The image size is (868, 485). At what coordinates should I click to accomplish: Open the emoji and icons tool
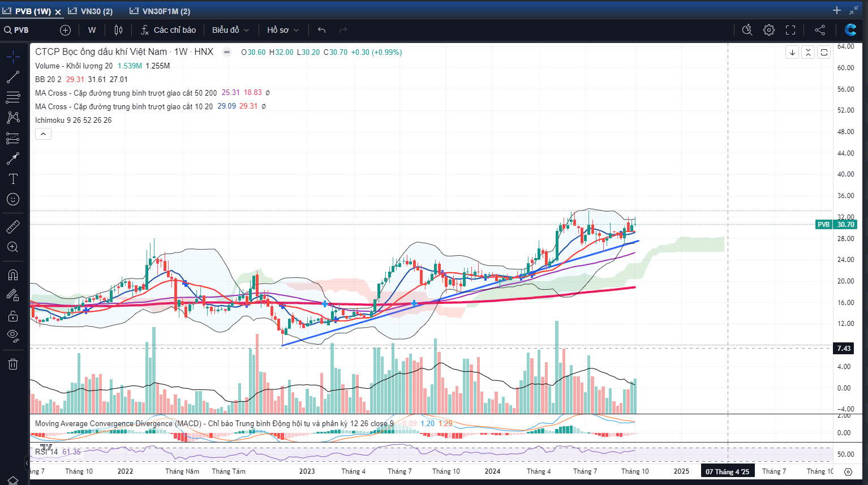pyautogui.click(x=13, y=199)
